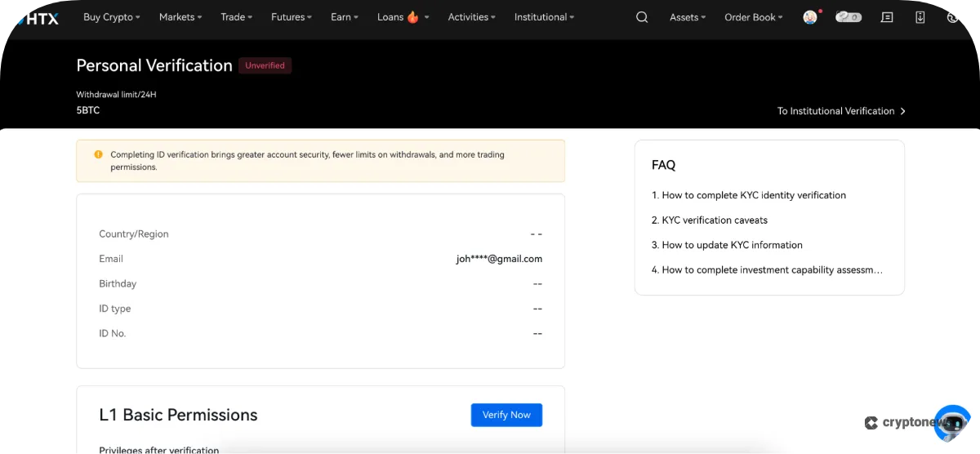
Task: Click the HTX logo
Action: 36,18
